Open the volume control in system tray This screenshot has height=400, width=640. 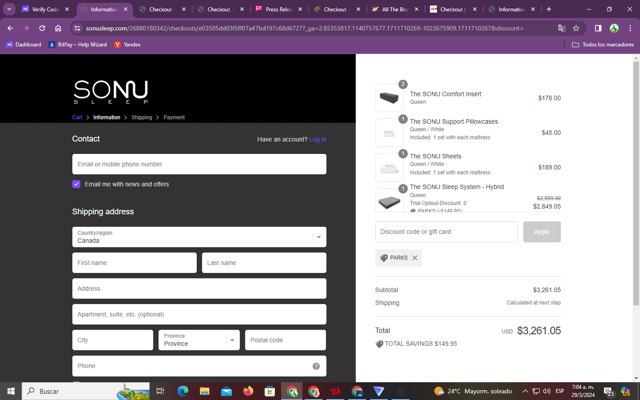pos(547,391)
